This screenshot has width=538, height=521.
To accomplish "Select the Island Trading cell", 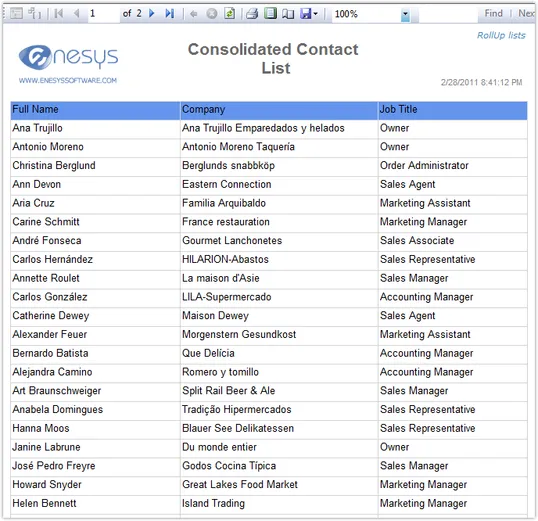I will (x=279, y=504).
